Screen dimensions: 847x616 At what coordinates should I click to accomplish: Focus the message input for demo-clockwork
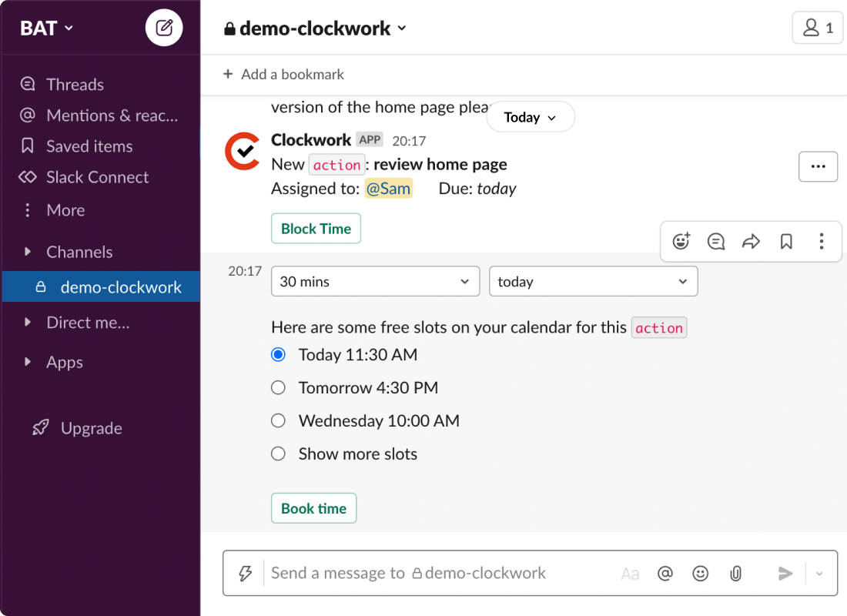pyautogui.click(x=408, y=573)
